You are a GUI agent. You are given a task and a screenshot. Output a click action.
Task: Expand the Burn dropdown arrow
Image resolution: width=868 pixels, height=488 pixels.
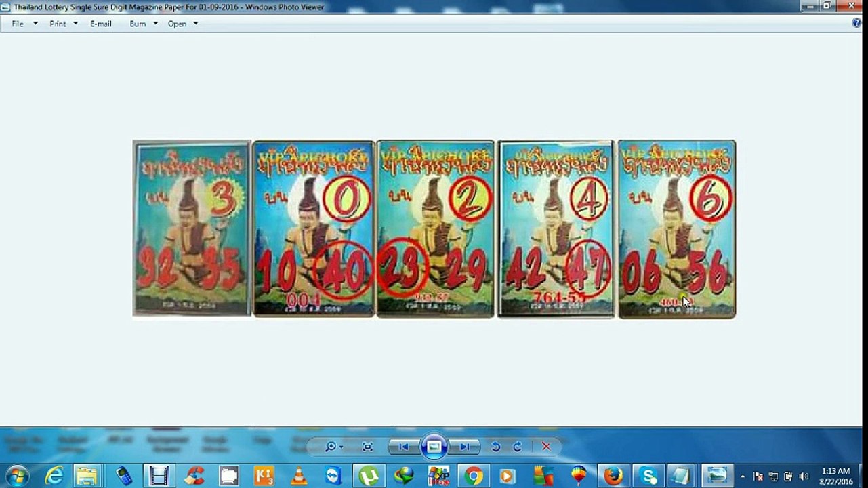155,24
